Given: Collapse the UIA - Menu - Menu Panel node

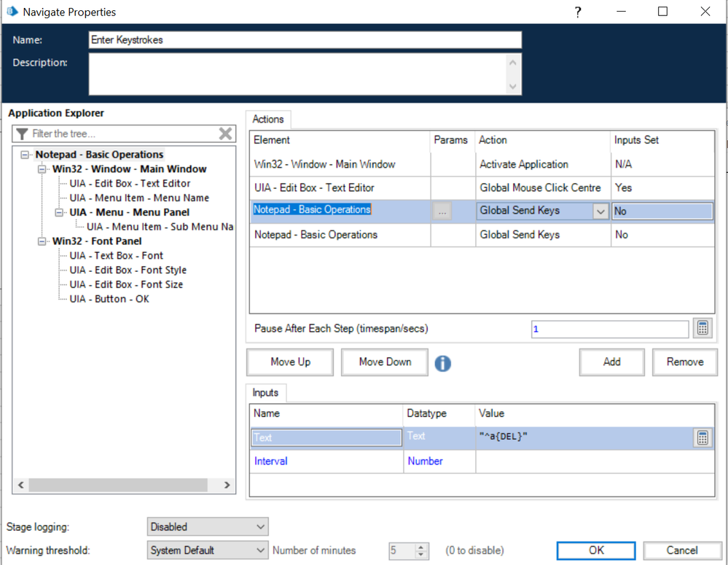Looking at the screenshot, I should click(x=60, y=212).
